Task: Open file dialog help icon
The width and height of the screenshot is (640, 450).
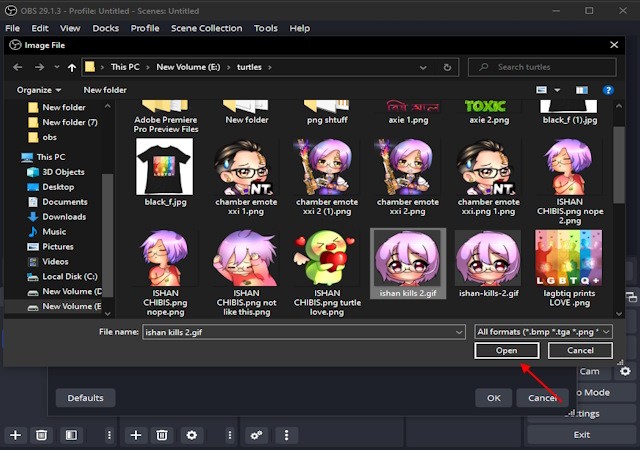Action: coord(608,90)
